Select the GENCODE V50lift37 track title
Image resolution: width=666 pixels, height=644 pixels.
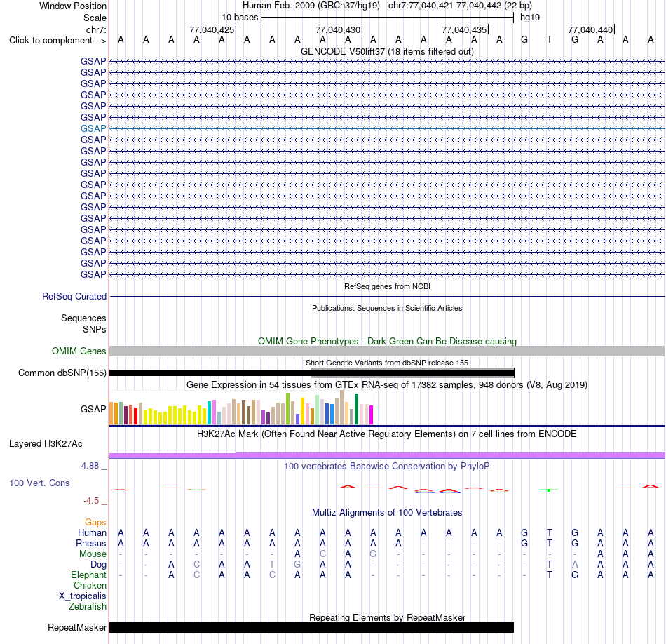coord(387,51)
